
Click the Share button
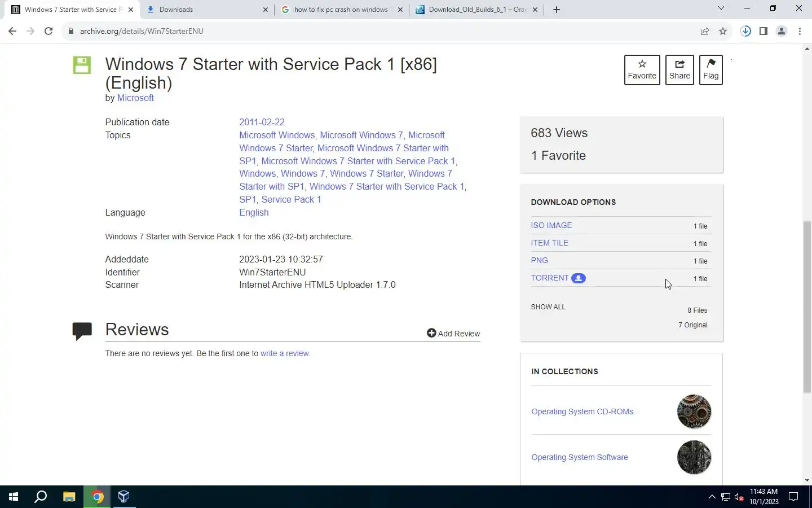[x=679, y=70]
